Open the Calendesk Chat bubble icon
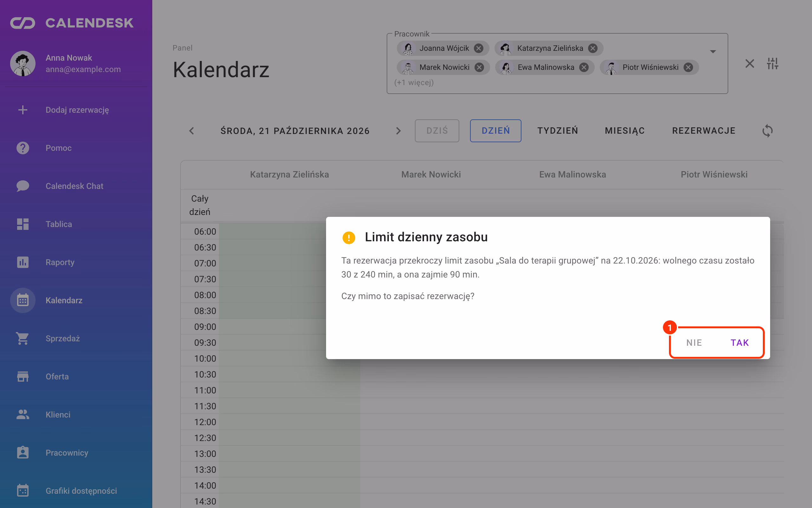This screenshot has width=812, height=508. [x=23, y=186]
